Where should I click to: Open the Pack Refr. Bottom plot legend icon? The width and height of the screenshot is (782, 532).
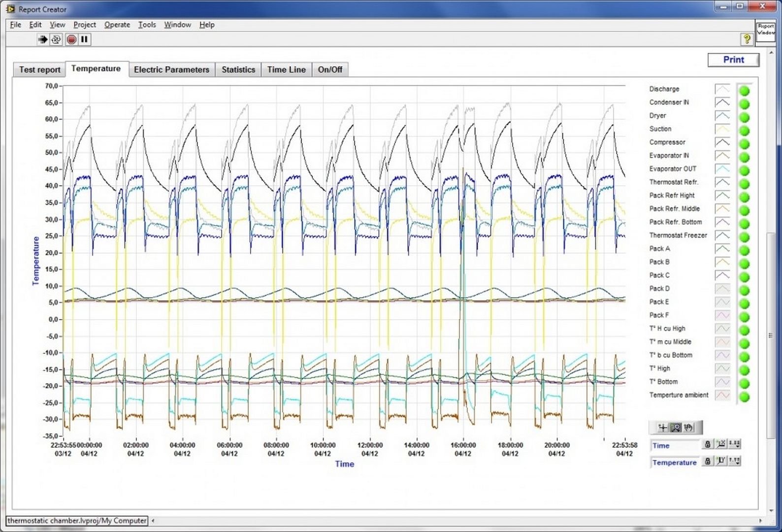tap(722, 222)
